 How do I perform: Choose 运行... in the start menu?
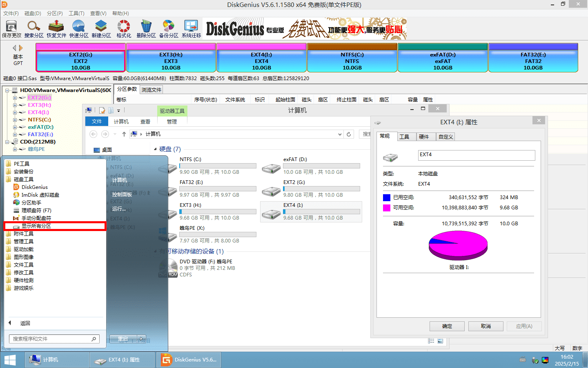click(119, 209)
